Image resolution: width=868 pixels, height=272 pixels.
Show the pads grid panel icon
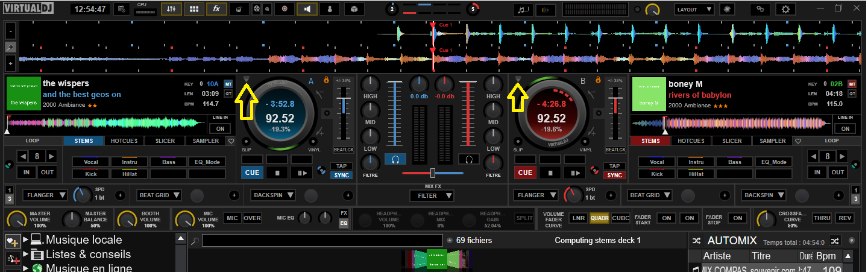click(193, 9)
